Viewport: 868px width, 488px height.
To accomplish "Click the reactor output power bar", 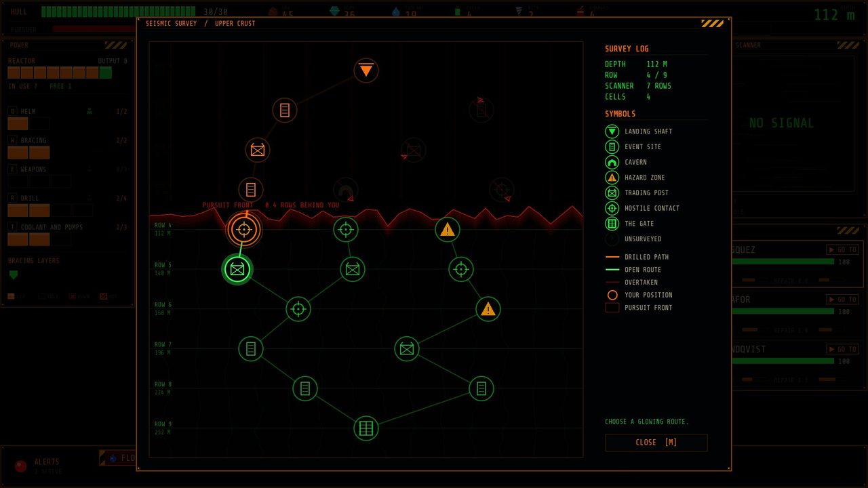I will click(60, 73).
